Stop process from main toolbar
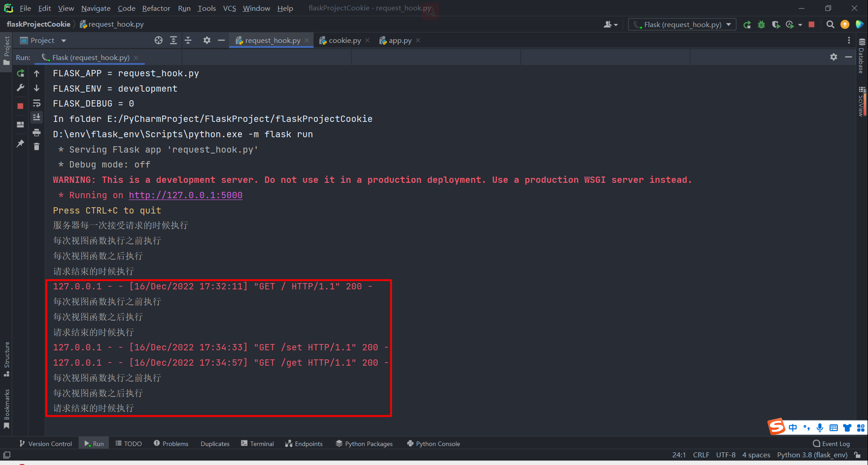The width and height of the screenshot is (868, 465). click(812, 25)
